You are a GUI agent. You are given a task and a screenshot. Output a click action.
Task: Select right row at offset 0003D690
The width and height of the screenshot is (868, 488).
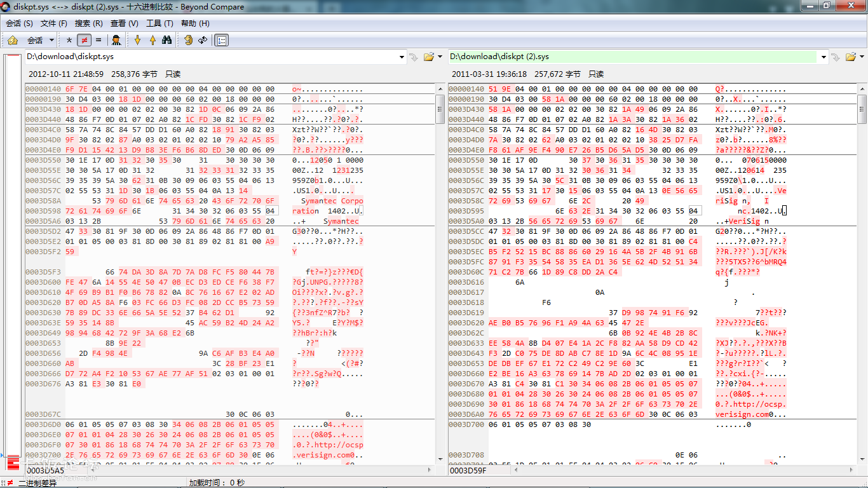tap(653, 404)
